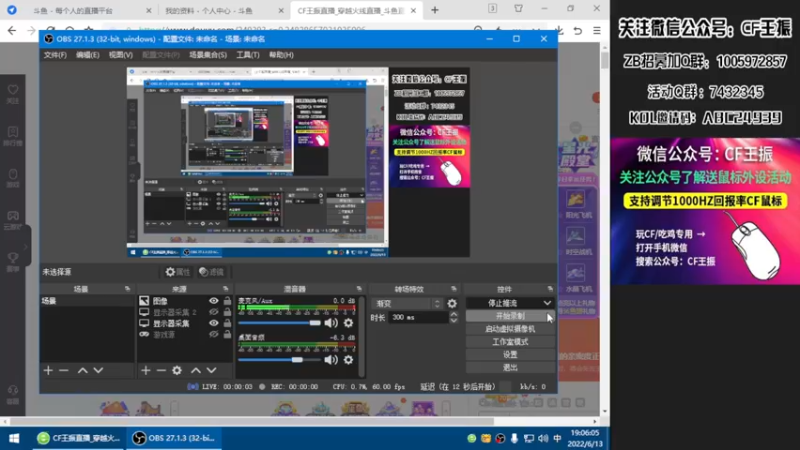Open the 渐变 transition type dropdown
Screen dimensions: 800x450
407,304
